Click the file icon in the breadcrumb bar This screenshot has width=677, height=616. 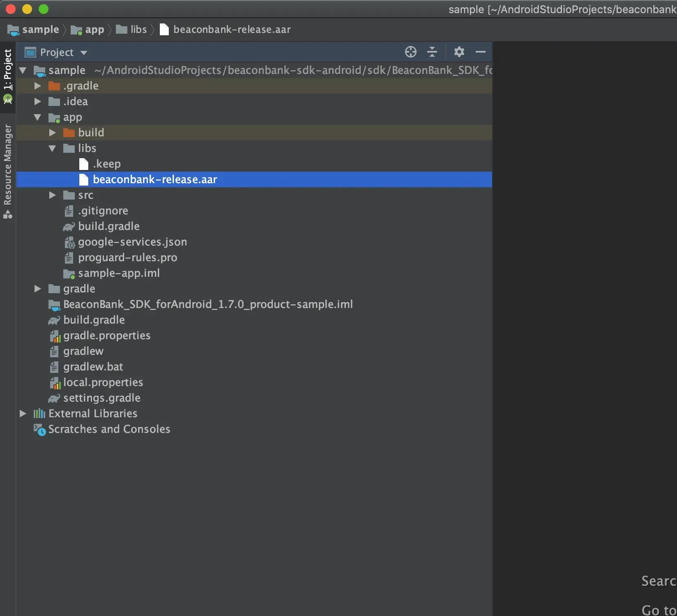[164, 29]
